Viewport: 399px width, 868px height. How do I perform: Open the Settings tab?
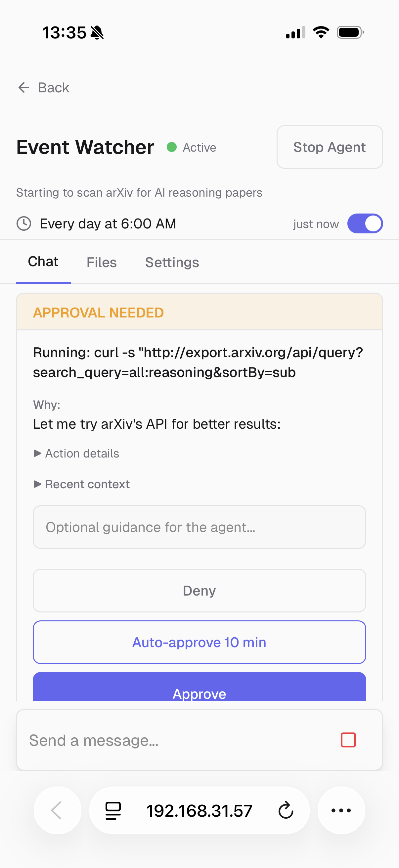click(172, 262)
